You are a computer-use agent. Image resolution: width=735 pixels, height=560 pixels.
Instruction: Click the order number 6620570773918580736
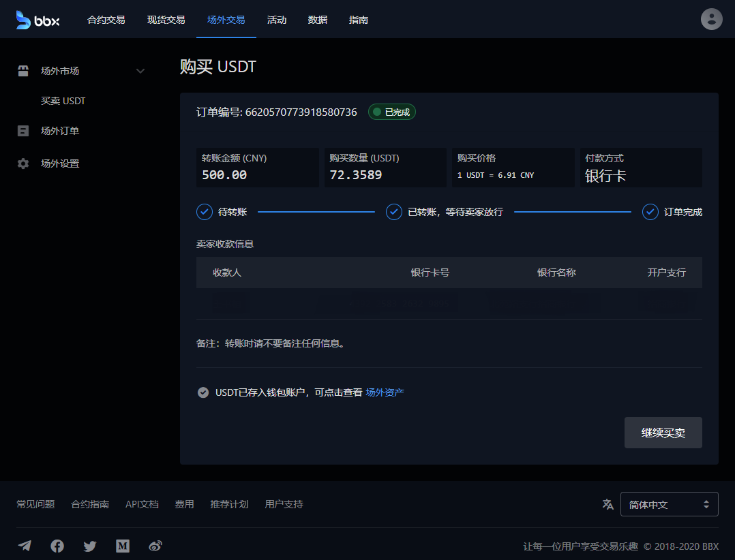[301, 112]
